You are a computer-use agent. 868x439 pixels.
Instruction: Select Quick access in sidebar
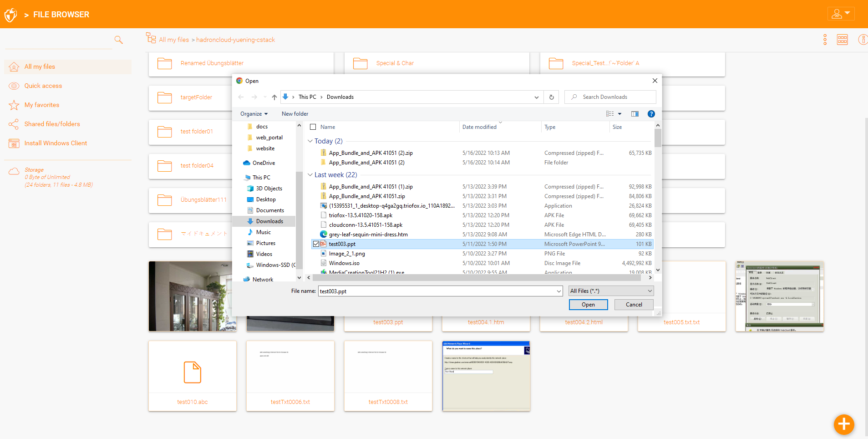pyautogui.click(x=43, y=86)
